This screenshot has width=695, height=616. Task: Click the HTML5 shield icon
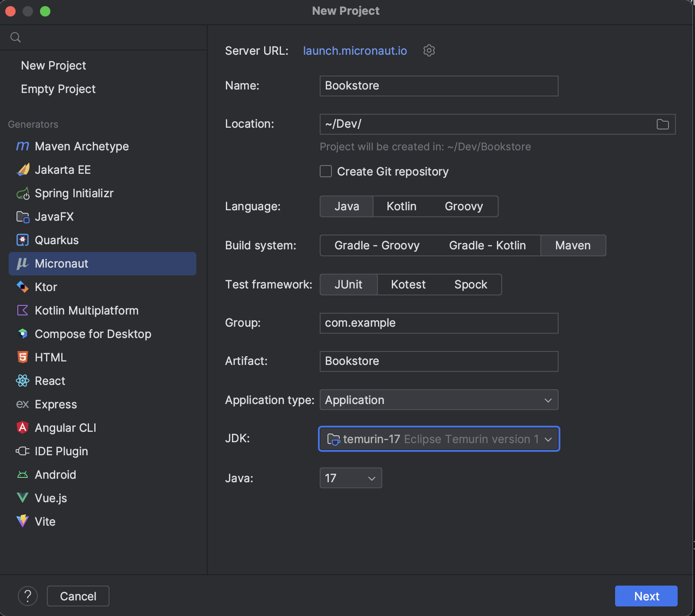(23, 358)
